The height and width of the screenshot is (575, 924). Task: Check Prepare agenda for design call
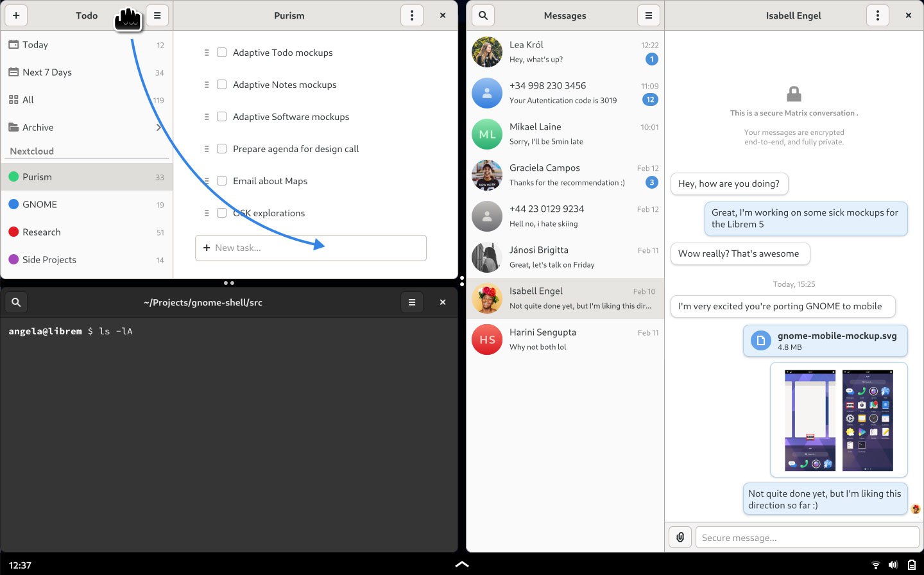coord(222,149)
